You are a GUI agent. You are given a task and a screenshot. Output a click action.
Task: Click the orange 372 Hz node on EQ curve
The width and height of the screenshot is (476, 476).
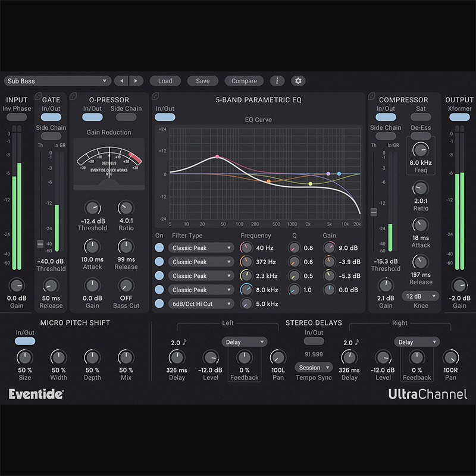268,181
